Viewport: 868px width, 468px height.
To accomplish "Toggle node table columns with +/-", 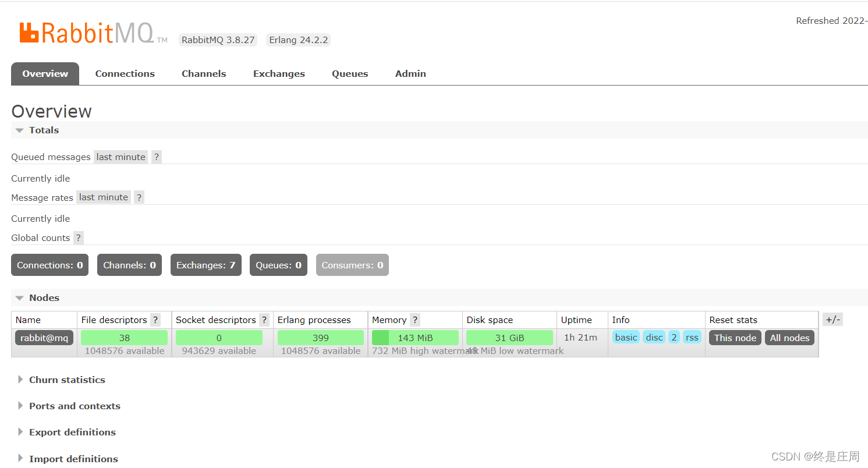I will 832,320.
